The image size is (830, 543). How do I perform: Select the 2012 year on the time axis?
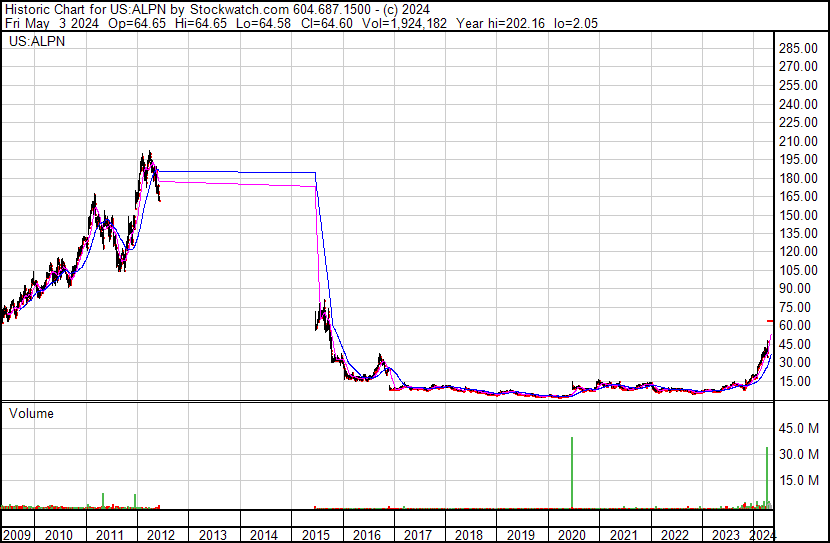point(161,535)
